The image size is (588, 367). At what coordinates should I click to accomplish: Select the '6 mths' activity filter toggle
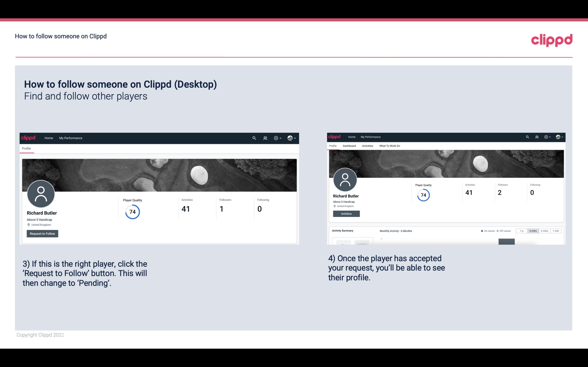click(533, 231)
